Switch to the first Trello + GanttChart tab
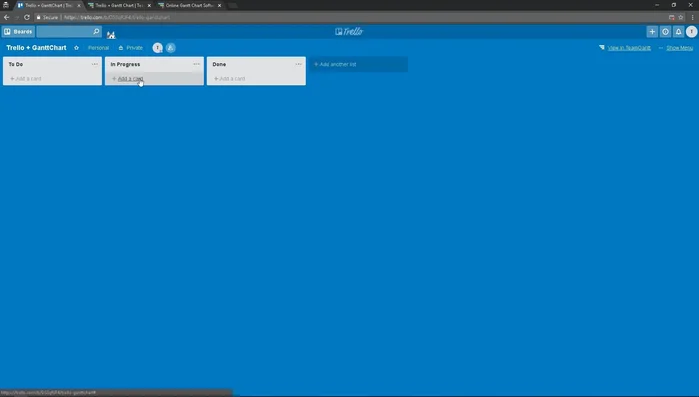The width and height of the screenshot is (699, 397). tap(48, 5)
